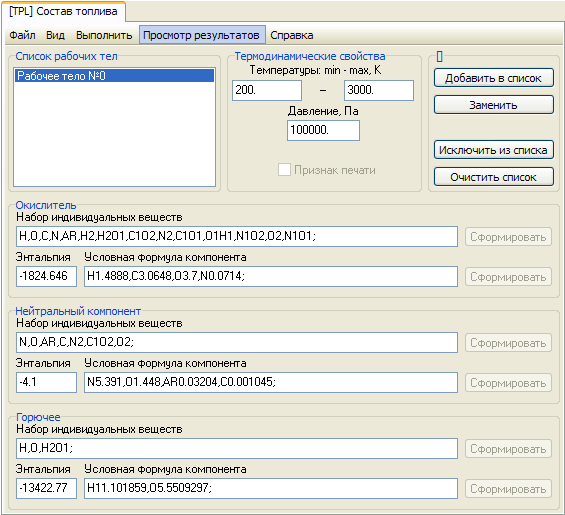Click the Нейтральный компонент enthalpy field -4.1
The height and width of the screenshot is (515, 565).
(x=46, y=382)
